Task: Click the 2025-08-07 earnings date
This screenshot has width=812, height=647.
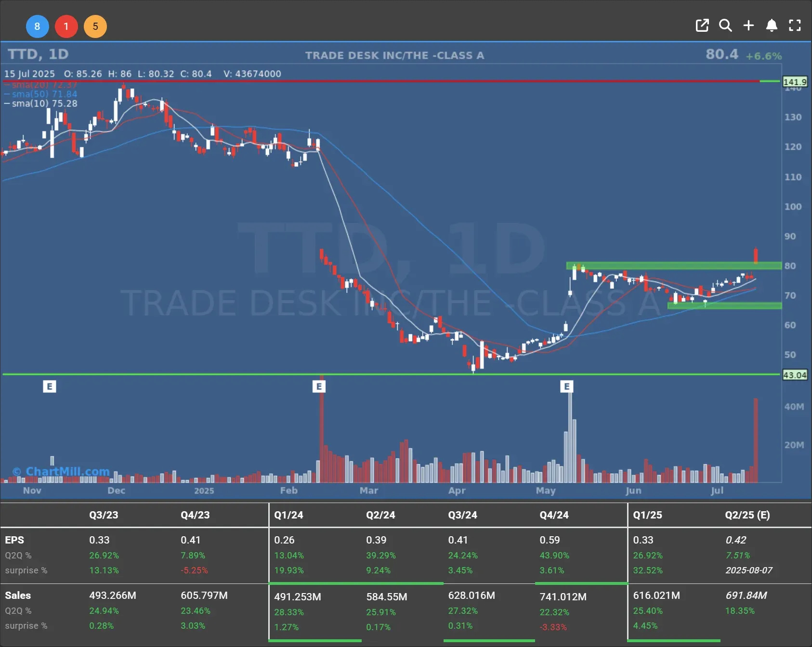Action: [x=749, y=570]
